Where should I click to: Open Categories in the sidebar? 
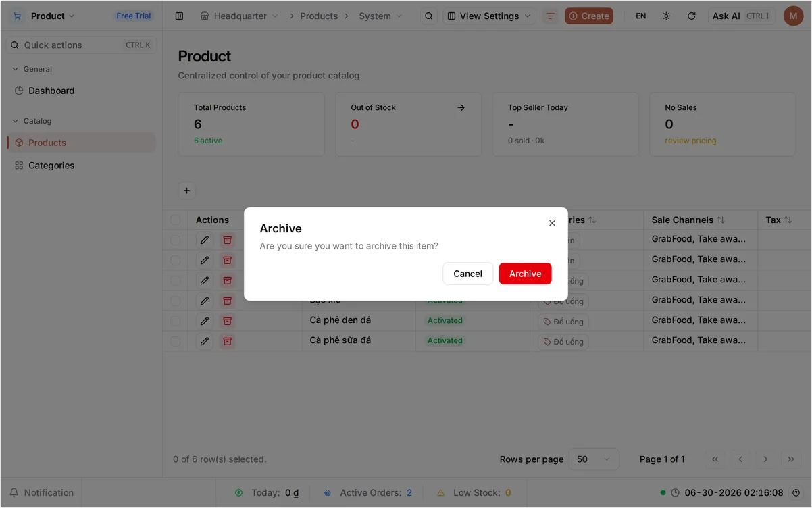81,166
